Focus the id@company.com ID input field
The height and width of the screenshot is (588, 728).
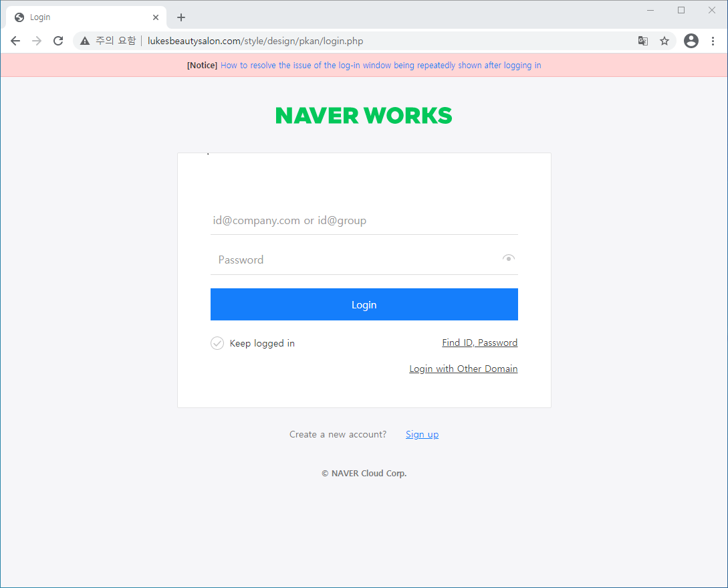click(x=364, y=221)
